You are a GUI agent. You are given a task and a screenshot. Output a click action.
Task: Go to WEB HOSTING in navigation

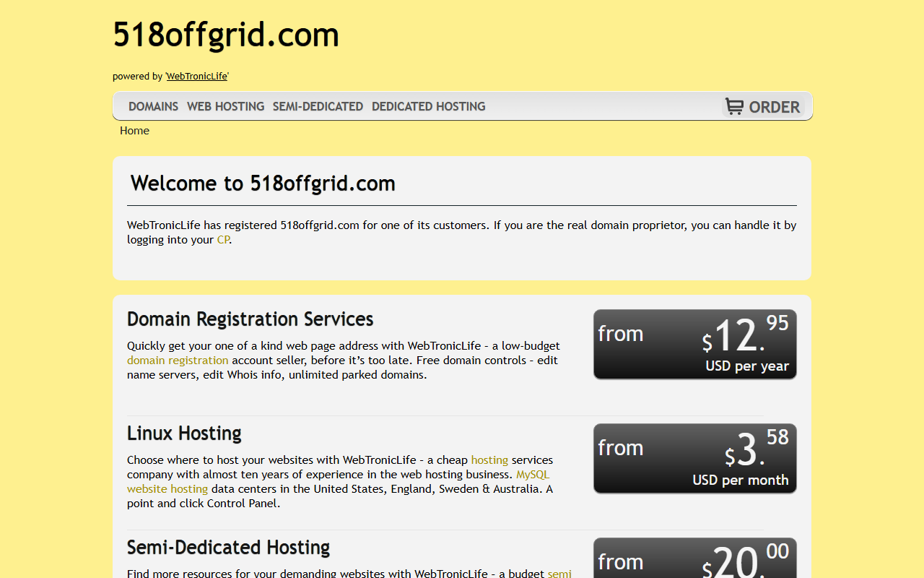pyautogui.click(x=225, y=106)
